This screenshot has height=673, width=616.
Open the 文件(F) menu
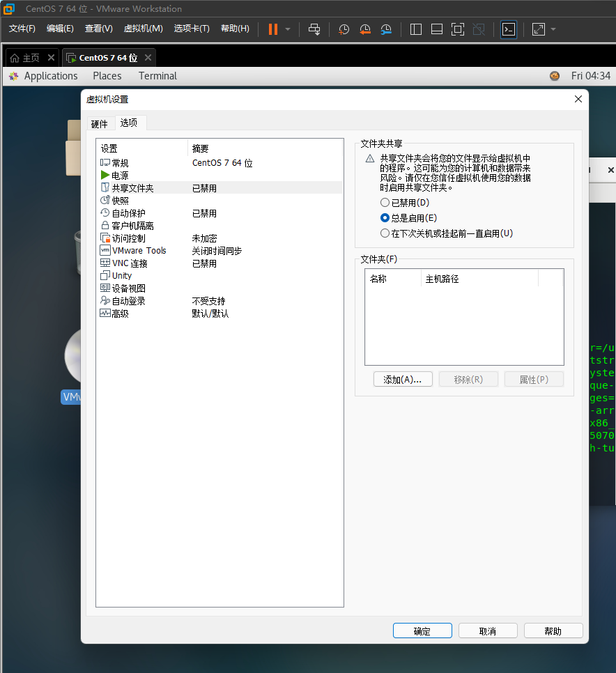click(22, 29)
